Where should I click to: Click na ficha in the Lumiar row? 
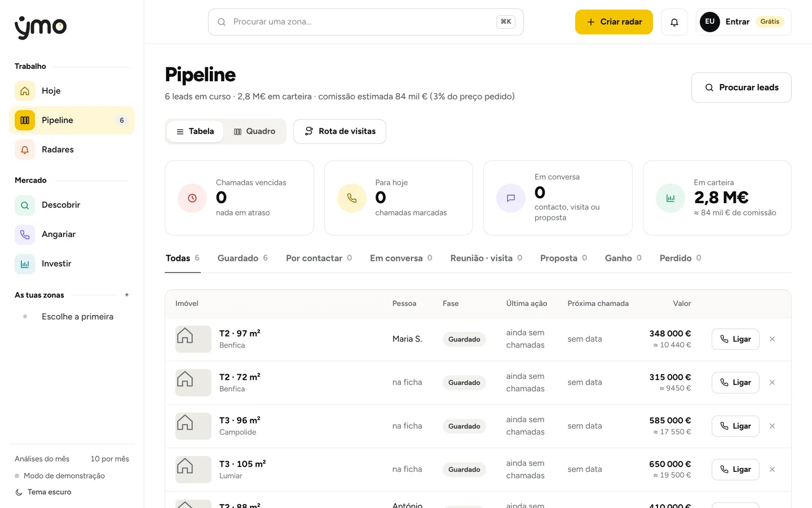pyautogui.click(x=407, y=470)
